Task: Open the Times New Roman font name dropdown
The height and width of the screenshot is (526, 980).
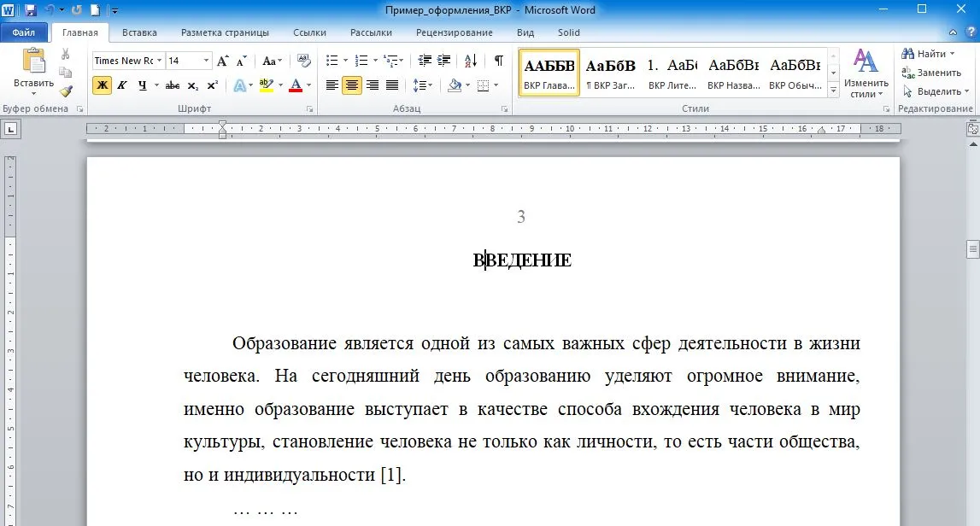Action: coord(160,61)
